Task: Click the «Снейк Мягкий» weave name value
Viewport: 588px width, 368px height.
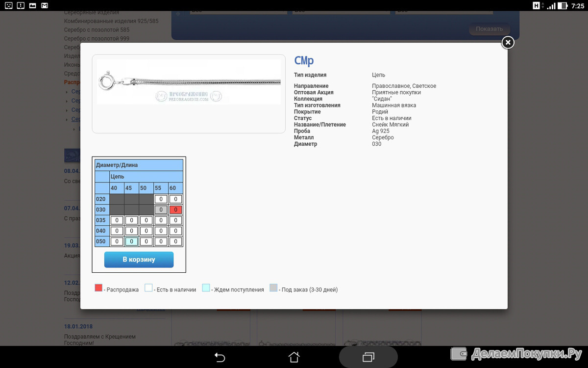Action: [x=390, y=125]
